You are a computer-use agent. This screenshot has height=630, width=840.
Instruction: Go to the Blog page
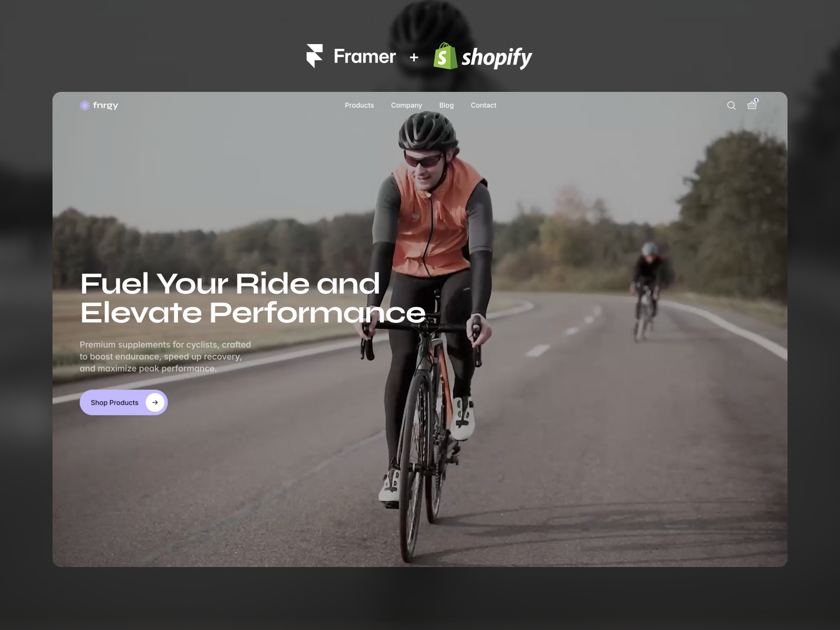446,106
